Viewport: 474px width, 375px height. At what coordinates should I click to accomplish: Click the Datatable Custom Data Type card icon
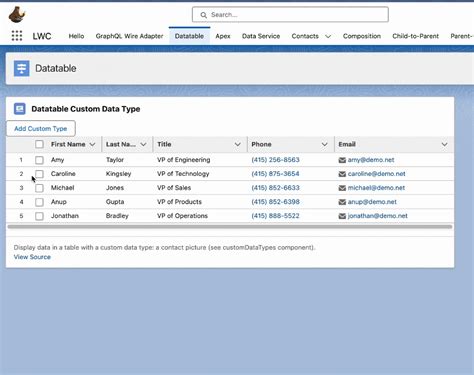(x=20, y=109)
